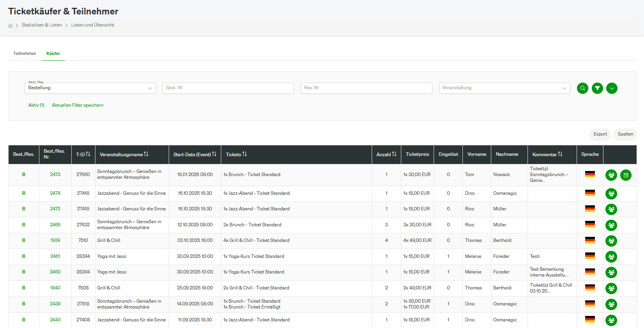This screenshot has height=328, width=644.
Task: Open the Best./Res. Bestellung dropdown
Action: tap(90, 88)
